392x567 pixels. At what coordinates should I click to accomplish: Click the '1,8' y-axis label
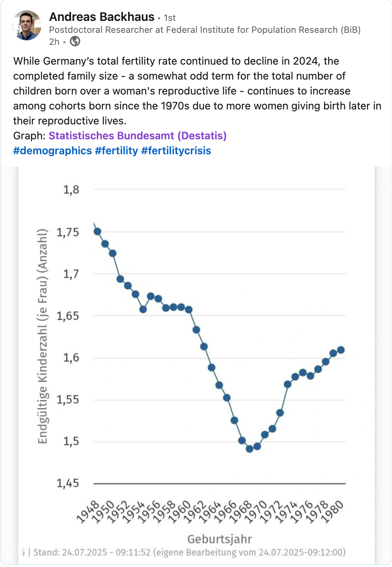[71, 190]
